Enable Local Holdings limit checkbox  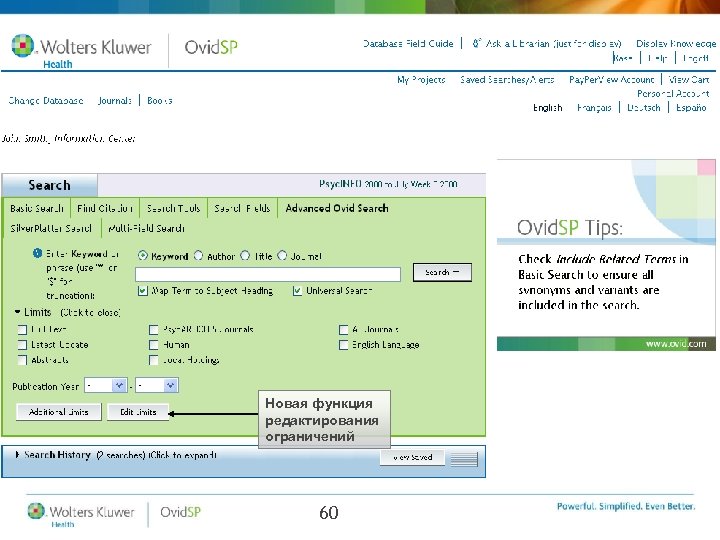[154, 360]
